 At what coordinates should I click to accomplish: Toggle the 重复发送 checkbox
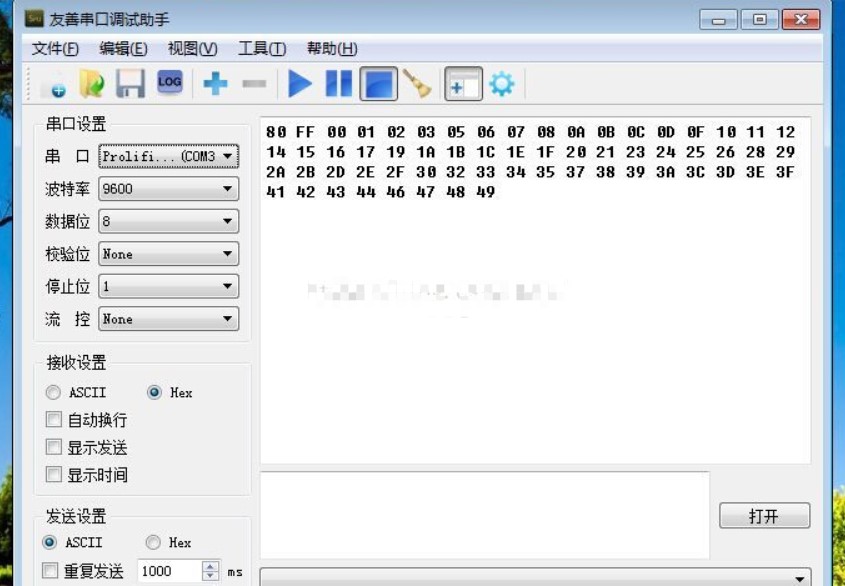pos(50,571)
